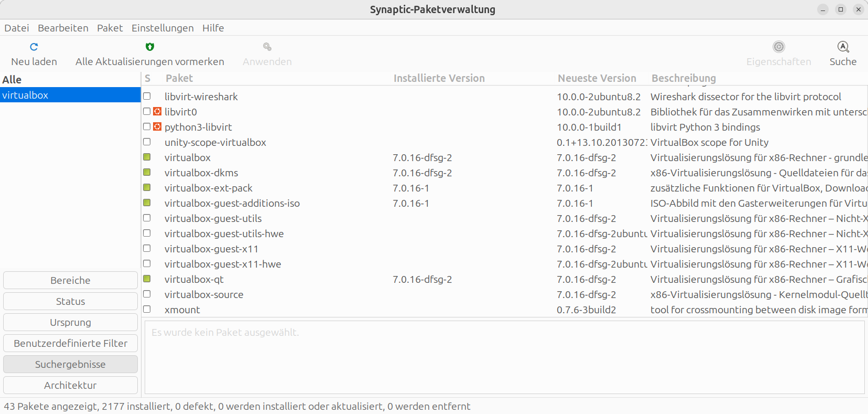The width and height of the screenshot is (868, 414).
Task: Open the Hilfe menu
Action: click(213, 28)
